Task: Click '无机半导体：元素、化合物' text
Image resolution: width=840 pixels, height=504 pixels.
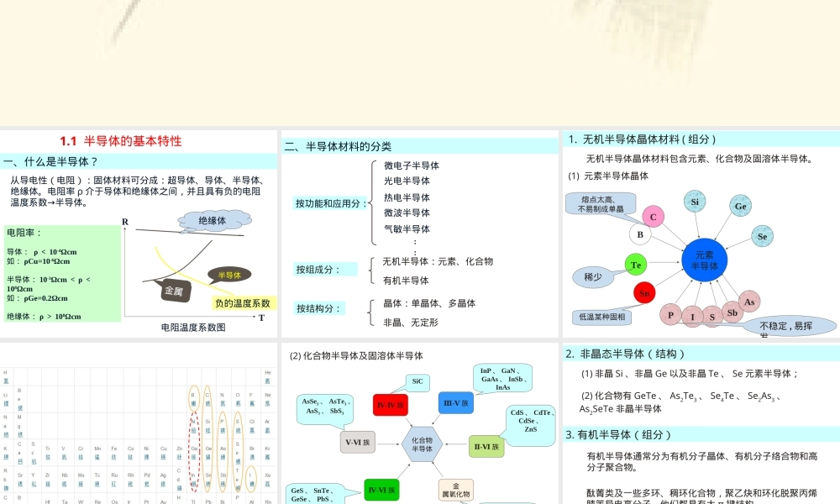Action: coord(438,261)
